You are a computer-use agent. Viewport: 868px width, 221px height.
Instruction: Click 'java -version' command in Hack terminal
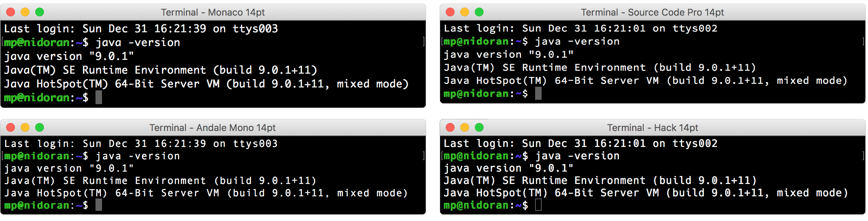(578, 156)
